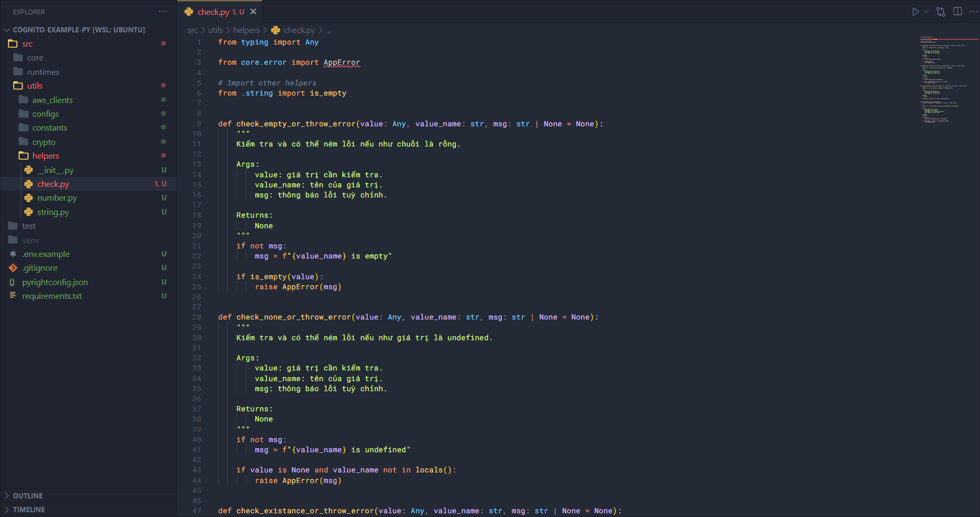Open the .gitignore file

point(40,268)
